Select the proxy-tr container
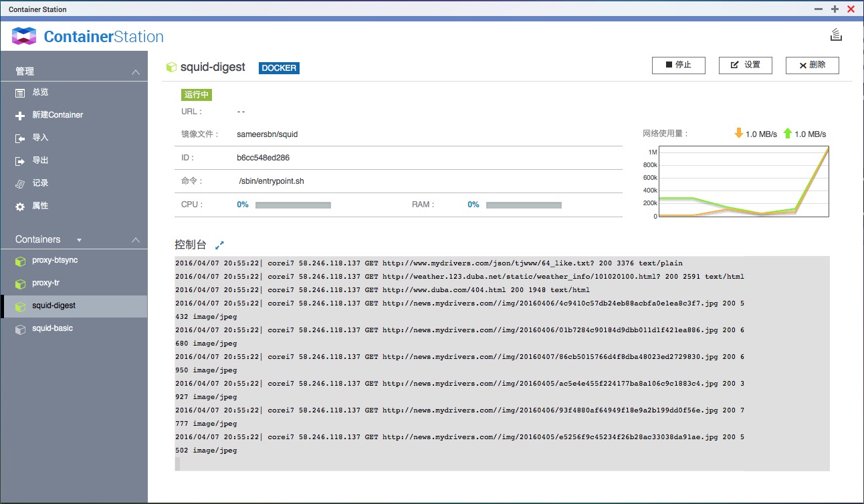Screen dimensions: 864x504 click(74, 283)
